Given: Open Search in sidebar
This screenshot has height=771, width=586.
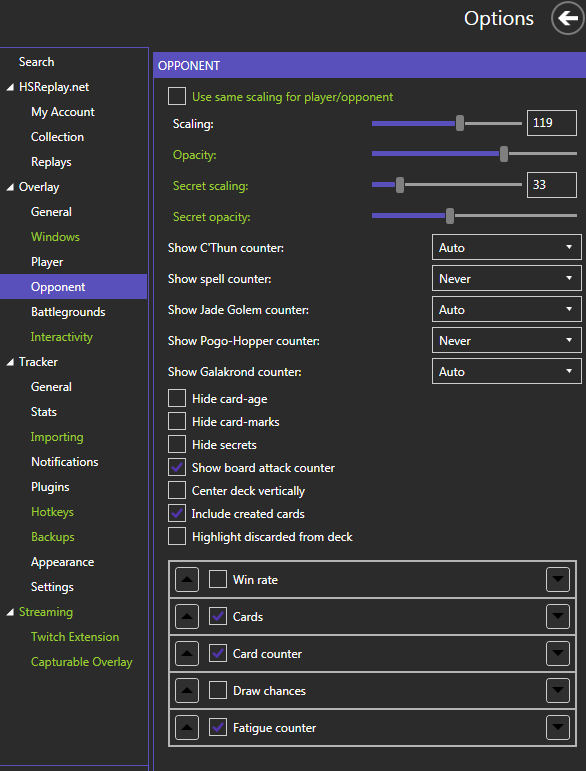Looking at the screenshot, I should point(36,62).
